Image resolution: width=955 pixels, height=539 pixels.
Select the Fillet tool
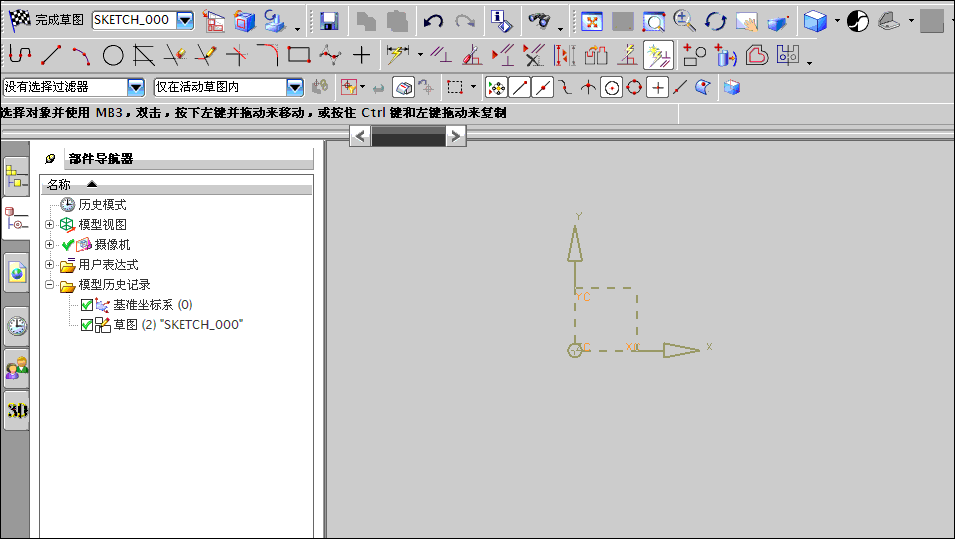click(267, 55)
